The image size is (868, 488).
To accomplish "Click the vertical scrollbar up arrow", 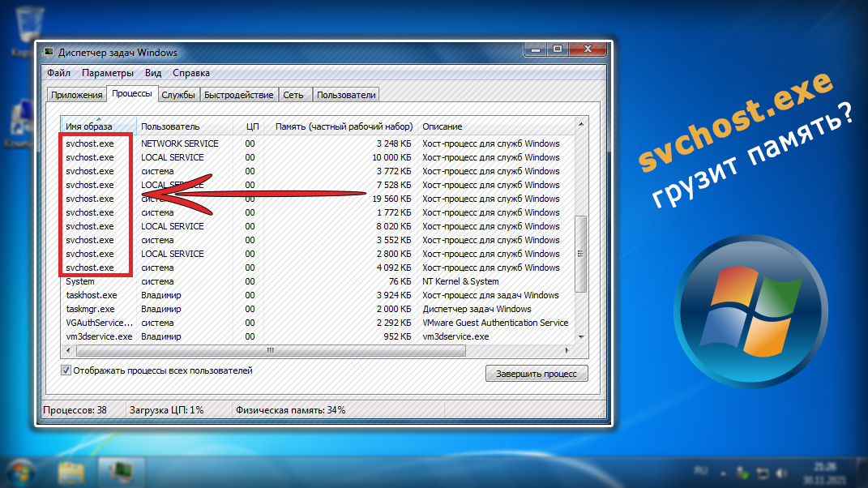I will pos(581,124).
